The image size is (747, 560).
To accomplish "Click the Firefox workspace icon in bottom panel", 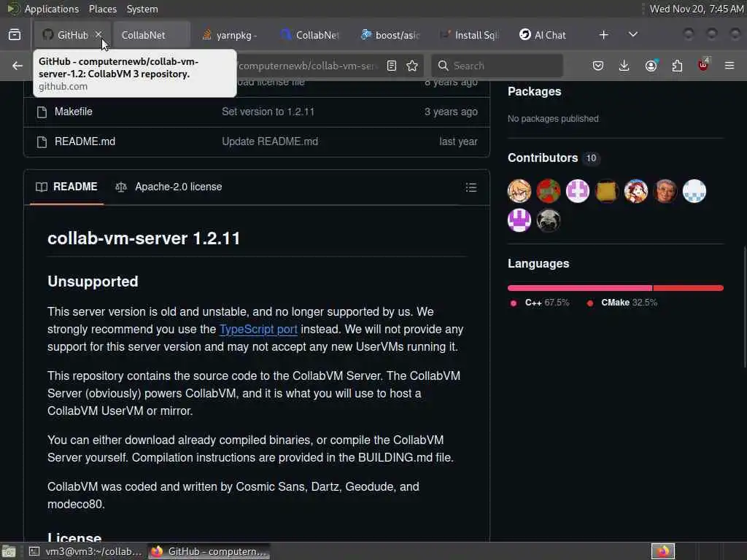I will tap(662, 551).
